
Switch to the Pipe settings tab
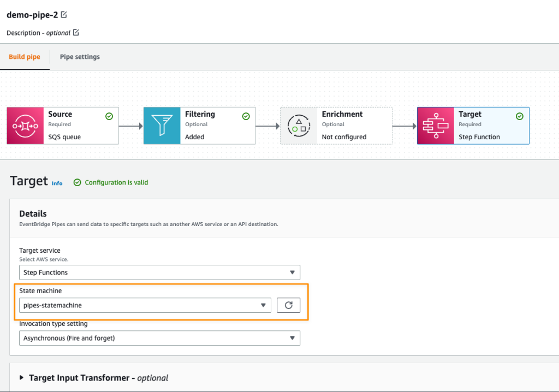pos(80,57)
